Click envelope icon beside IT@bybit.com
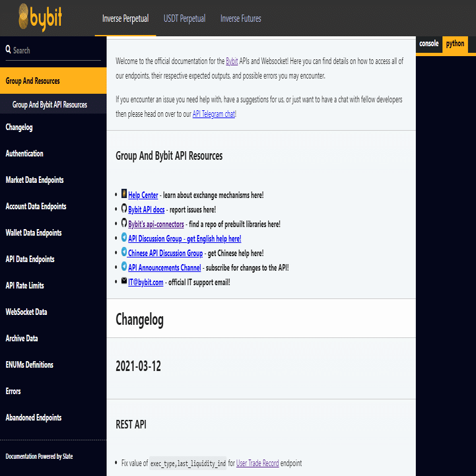Image resolution: width=476 pixels, height=476 pixels. pyautogui.click(x=124, y=281)
